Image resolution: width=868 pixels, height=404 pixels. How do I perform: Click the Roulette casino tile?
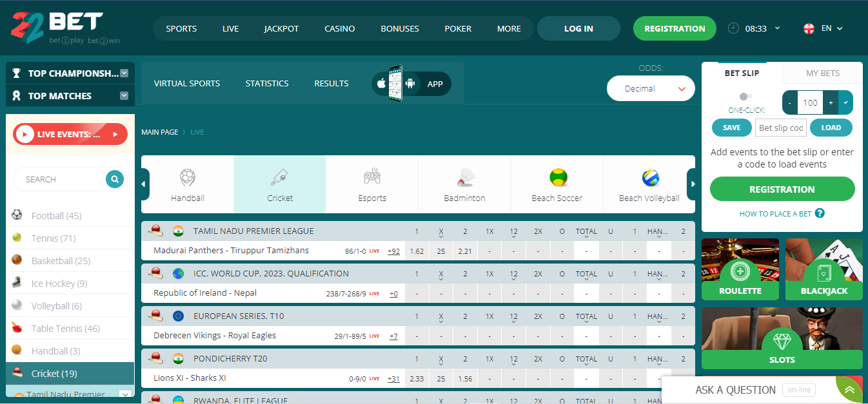pos(740,269)
